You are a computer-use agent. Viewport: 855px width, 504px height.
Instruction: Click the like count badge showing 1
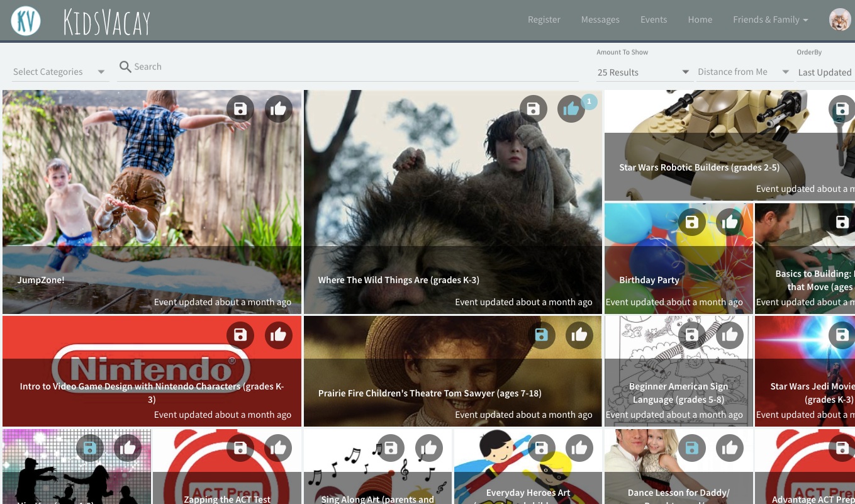(x=589, y=101)
